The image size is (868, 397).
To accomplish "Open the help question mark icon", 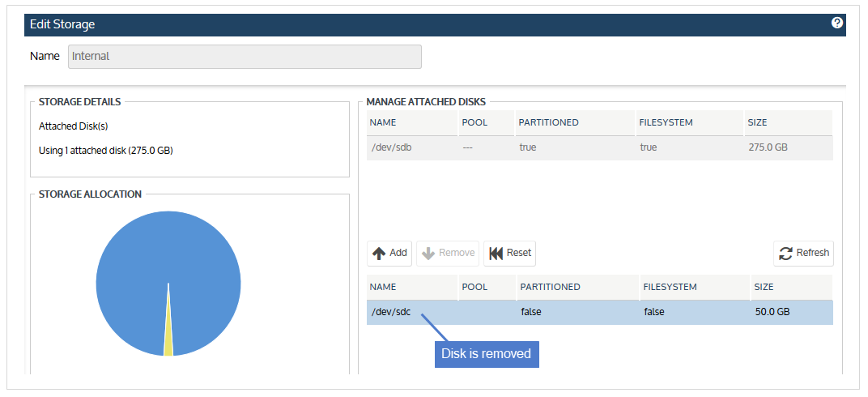I will point(837,23).
